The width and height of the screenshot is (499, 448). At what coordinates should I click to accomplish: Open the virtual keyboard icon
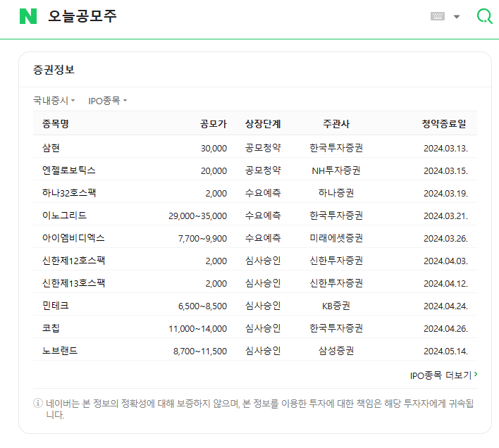point(438,16)
